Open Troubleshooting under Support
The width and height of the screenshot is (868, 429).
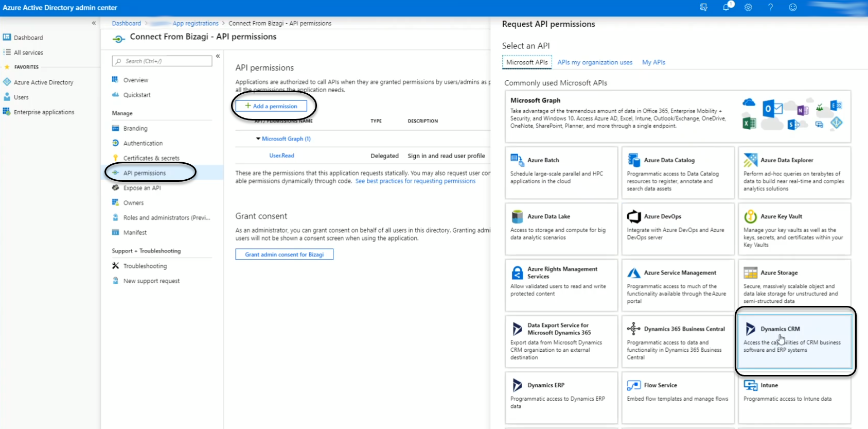point(145,267)
